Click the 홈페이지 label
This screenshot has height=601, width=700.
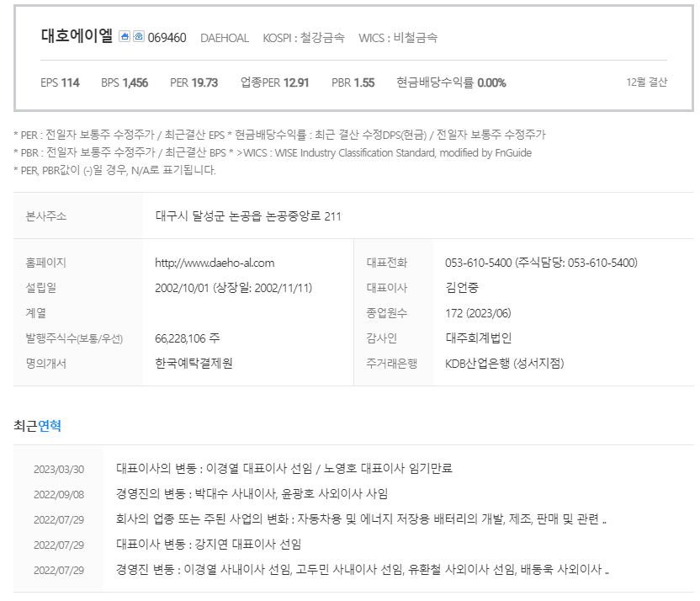click(x=46, y=263)
